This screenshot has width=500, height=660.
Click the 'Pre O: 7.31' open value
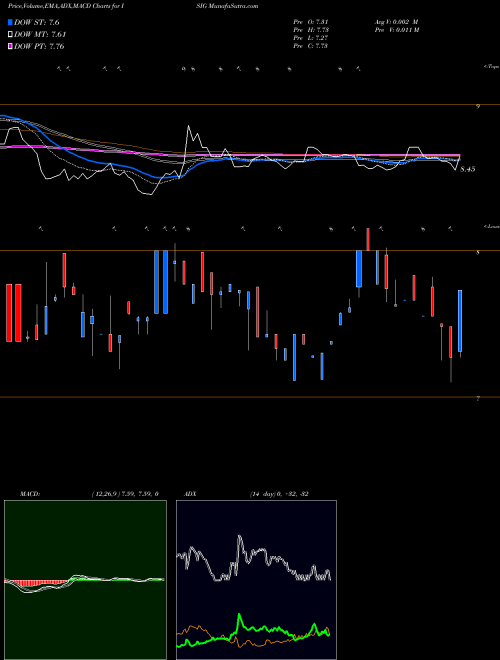click(x=311, y=22)
